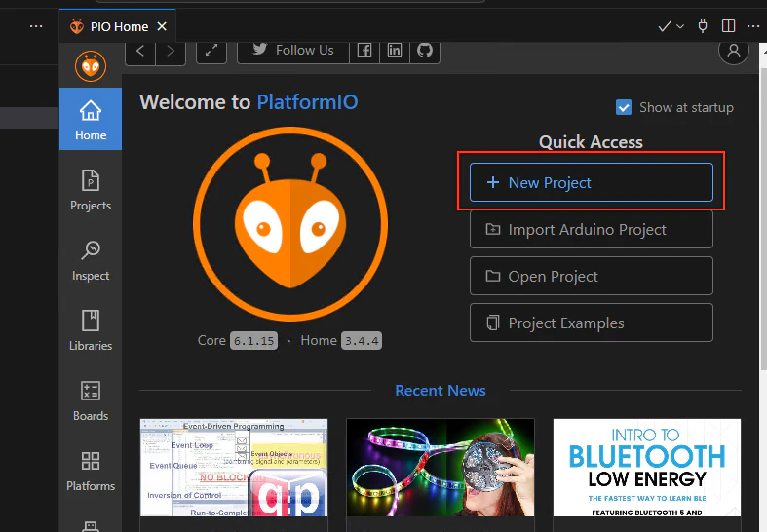Click Import Arduino Project button
Viewport: 767px width, 532px height.
point(592,229)
